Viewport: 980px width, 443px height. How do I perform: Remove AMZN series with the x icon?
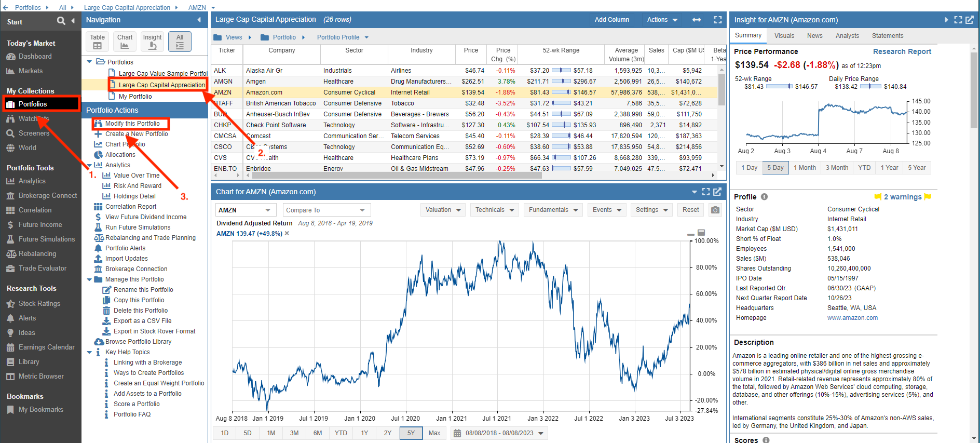tap(287, 234)
